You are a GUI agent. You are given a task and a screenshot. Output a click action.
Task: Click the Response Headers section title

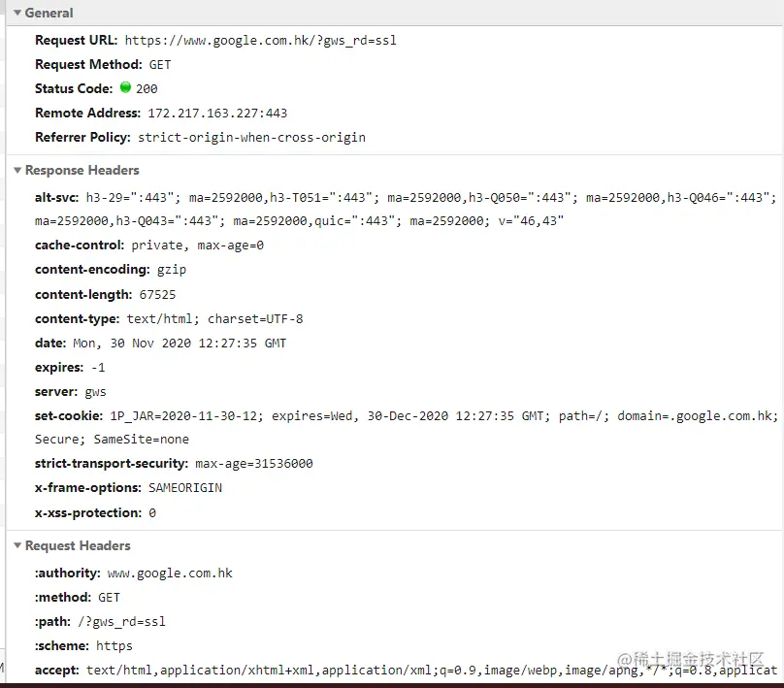82,171
